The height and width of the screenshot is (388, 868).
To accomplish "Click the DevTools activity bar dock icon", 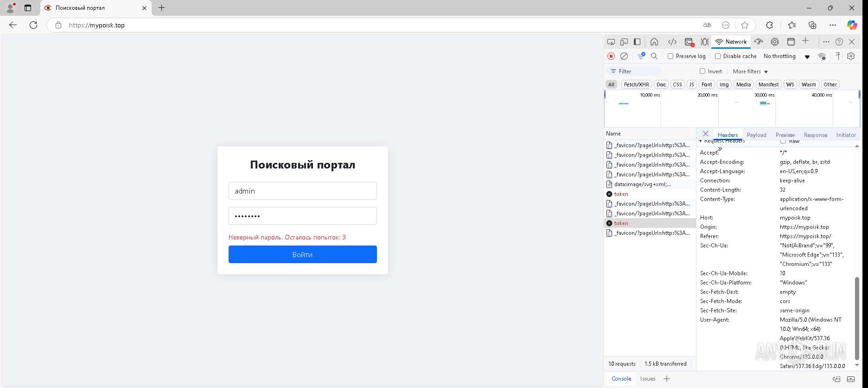I will 637,42.
